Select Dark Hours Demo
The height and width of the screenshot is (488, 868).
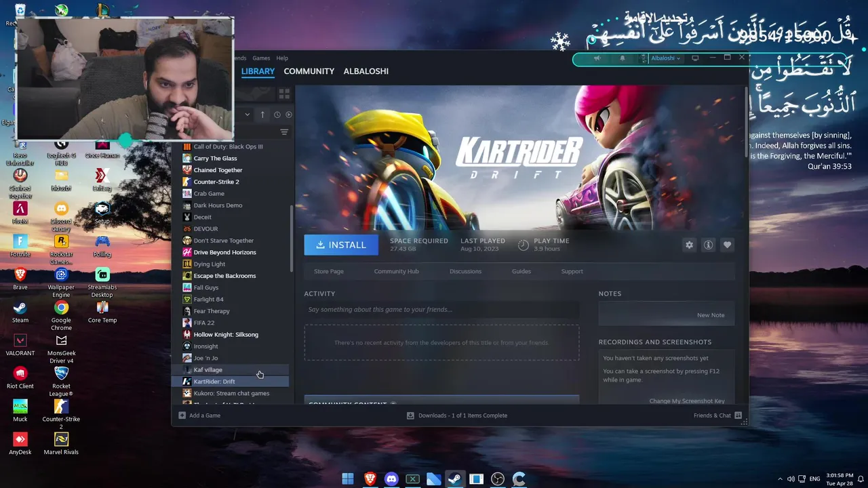[231, 205]
